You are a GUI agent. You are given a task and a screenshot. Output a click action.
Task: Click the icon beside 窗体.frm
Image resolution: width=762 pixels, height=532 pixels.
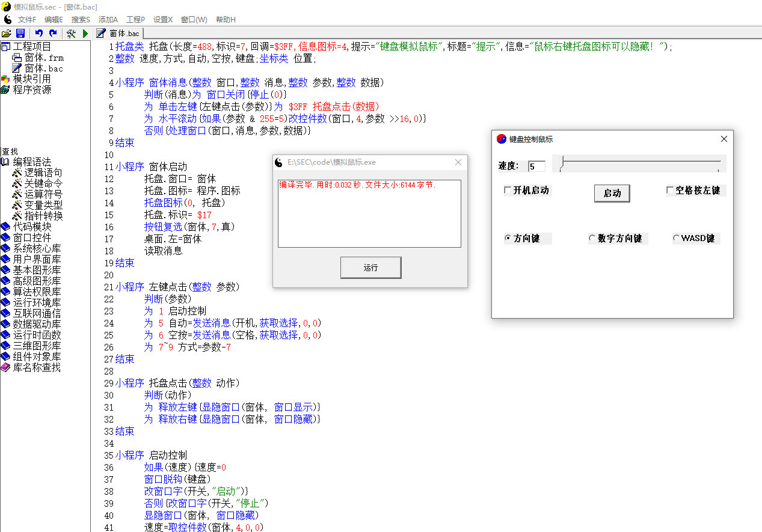point(17,58)
